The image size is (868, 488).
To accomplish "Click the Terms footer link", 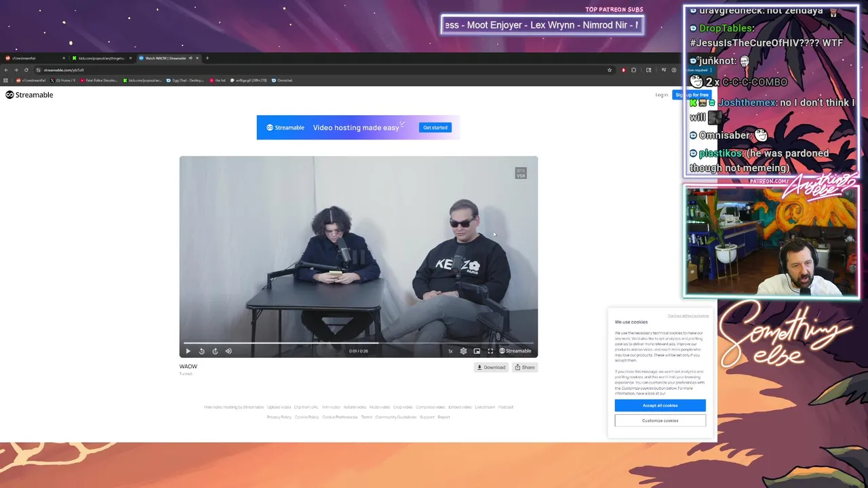I will (x=366, y=418).
